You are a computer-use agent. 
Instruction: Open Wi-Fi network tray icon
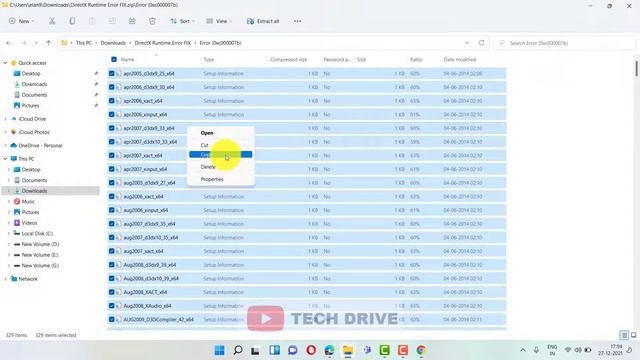point(568,350)
